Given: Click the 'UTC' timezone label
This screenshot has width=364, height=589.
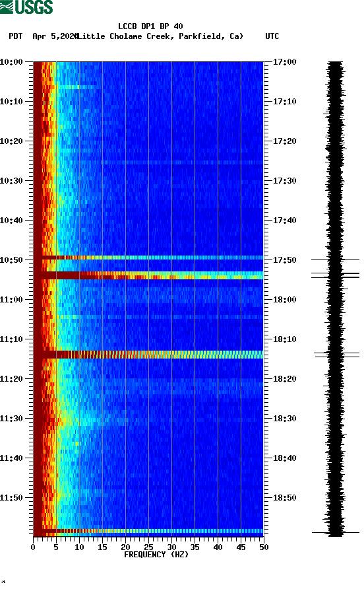Looking at the screenshot, I should coord(272,36).
